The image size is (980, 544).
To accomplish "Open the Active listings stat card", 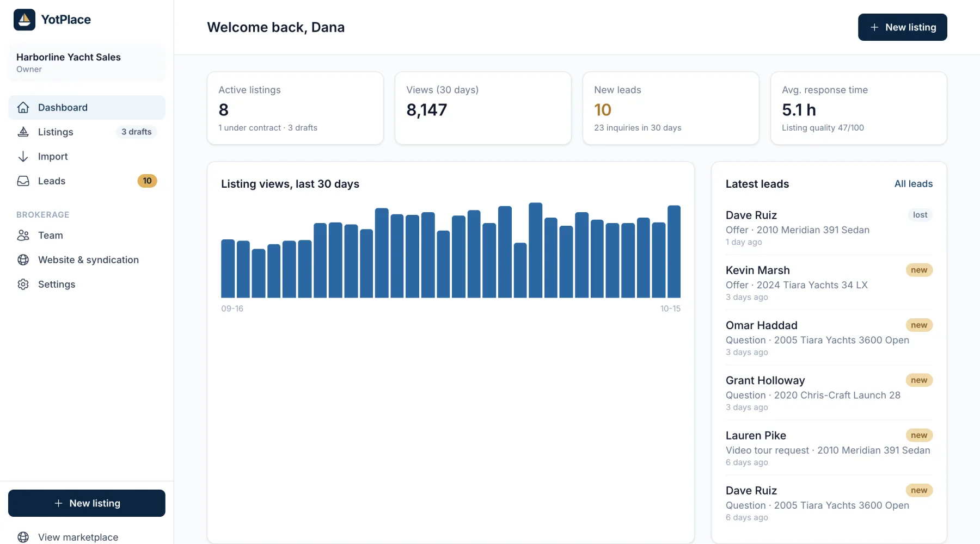I will pyautogui.click(x=295, y=108).
